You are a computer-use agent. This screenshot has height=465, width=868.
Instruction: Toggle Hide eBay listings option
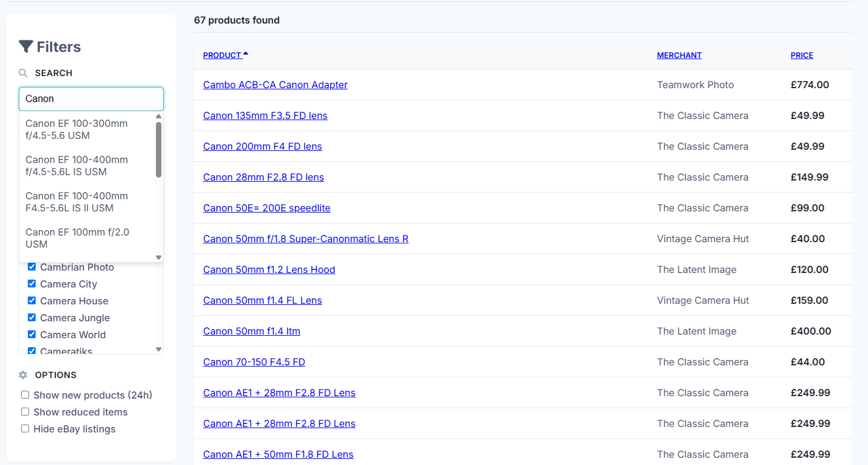tap(25, 429)
